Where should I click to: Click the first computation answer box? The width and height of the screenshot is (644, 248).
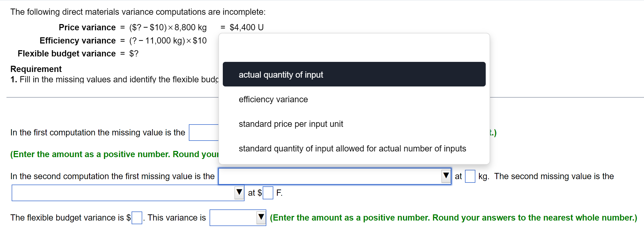pyautogui.click(x=204, y=132)
